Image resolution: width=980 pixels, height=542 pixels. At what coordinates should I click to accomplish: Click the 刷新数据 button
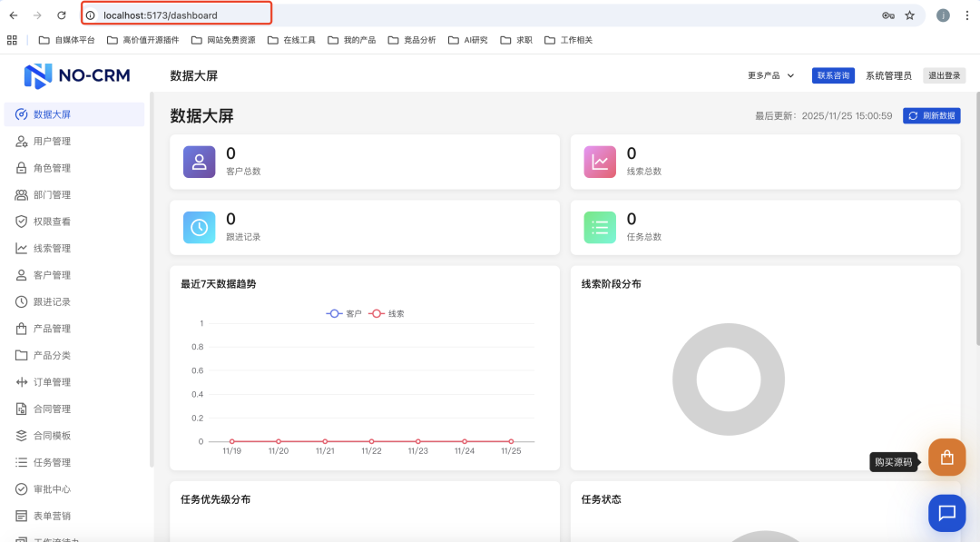click(x=931, y=115)
